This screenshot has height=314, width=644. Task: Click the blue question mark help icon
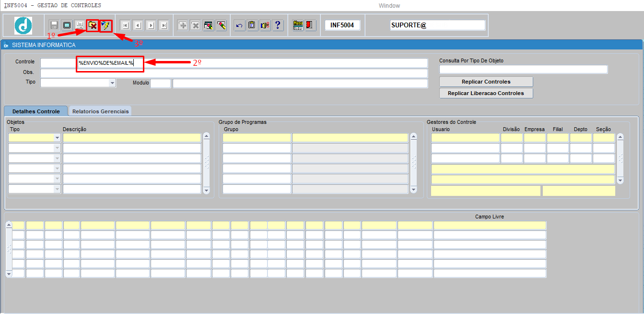tap(278, 25)
